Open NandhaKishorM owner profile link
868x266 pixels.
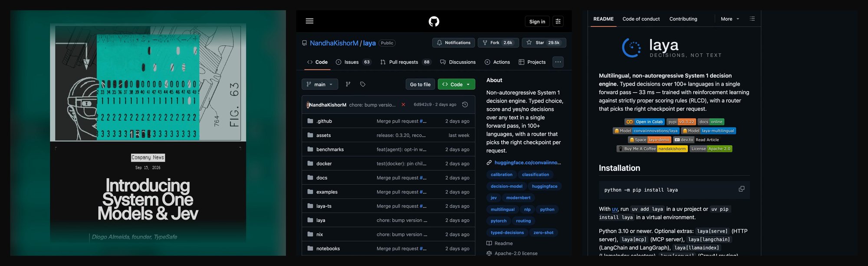[x=334, y=43]
